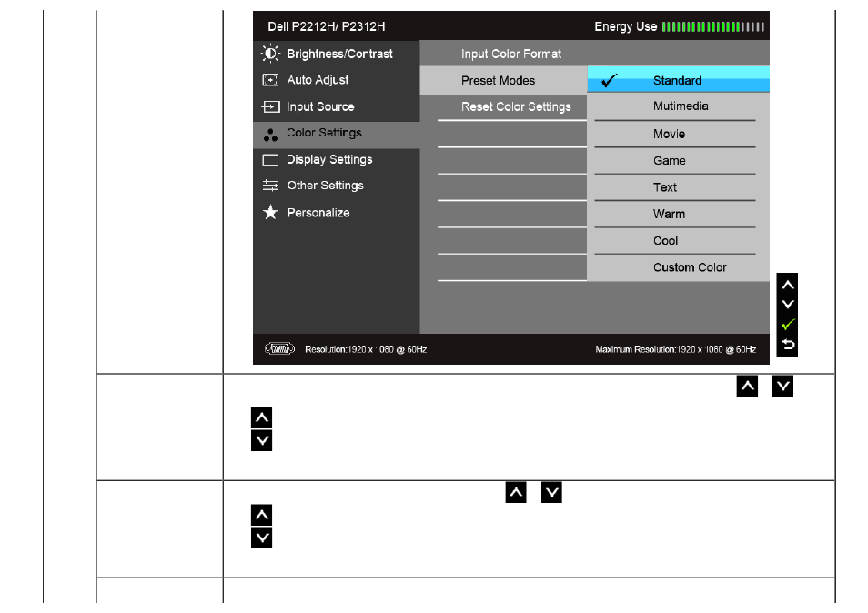
Task: Click the Brightness/Contrast sun icon
Action: [270, 54]
